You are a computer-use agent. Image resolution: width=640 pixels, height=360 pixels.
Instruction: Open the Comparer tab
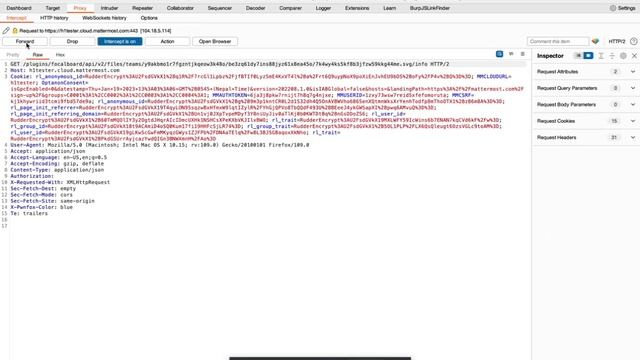pos(291,8)
